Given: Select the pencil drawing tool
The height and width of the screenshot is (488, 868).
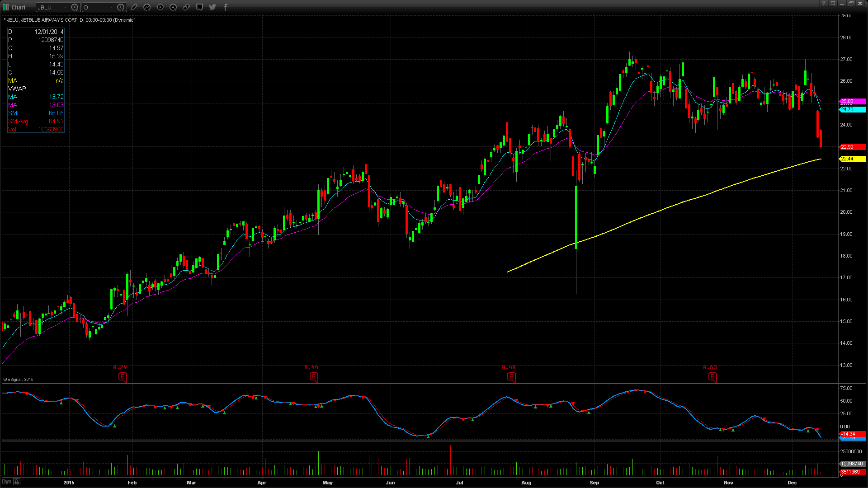Looking at the screenshot, I should coord(134,7).
